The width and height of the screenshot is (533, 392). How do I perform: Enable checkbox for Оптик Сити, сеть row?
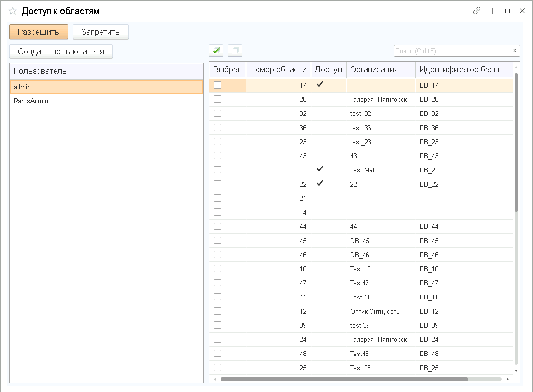click(x=217, y=311)
